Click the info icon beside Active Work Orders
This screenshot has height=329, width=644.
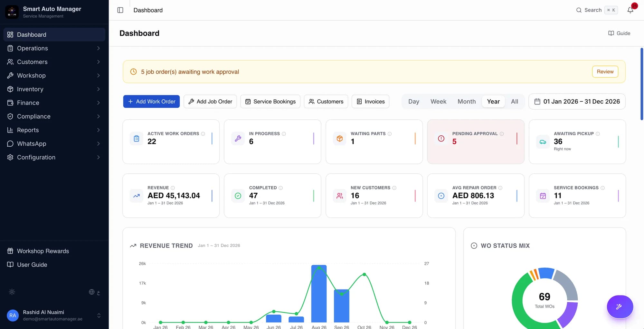[x=203, y=134]
